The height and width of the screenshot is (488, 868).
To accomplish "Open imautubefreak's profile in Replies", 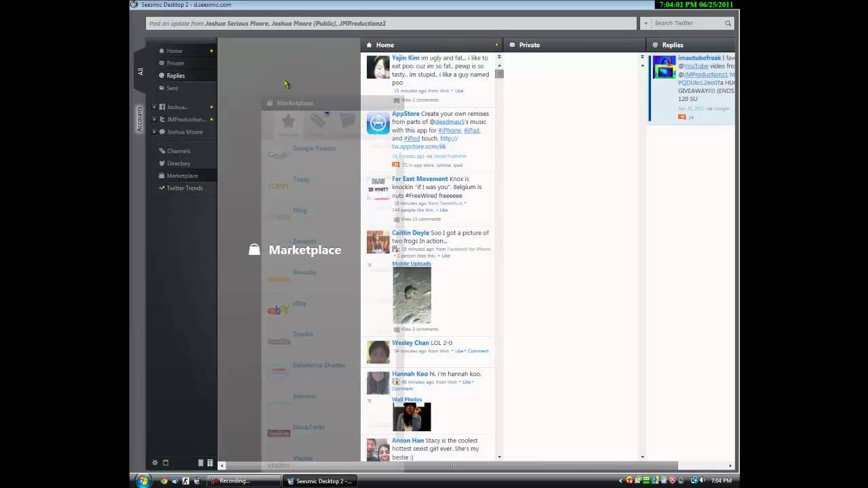I will (x=700, y=58).
